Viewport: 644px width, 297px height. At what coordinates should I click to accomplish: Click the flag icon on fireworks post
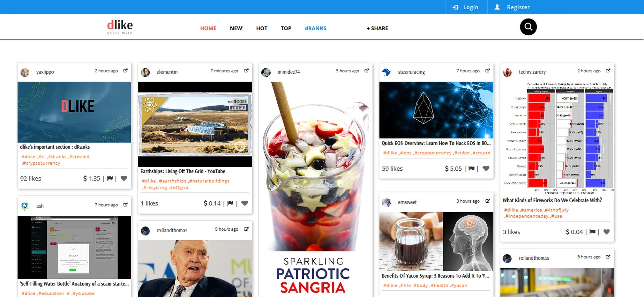(593, 232)
